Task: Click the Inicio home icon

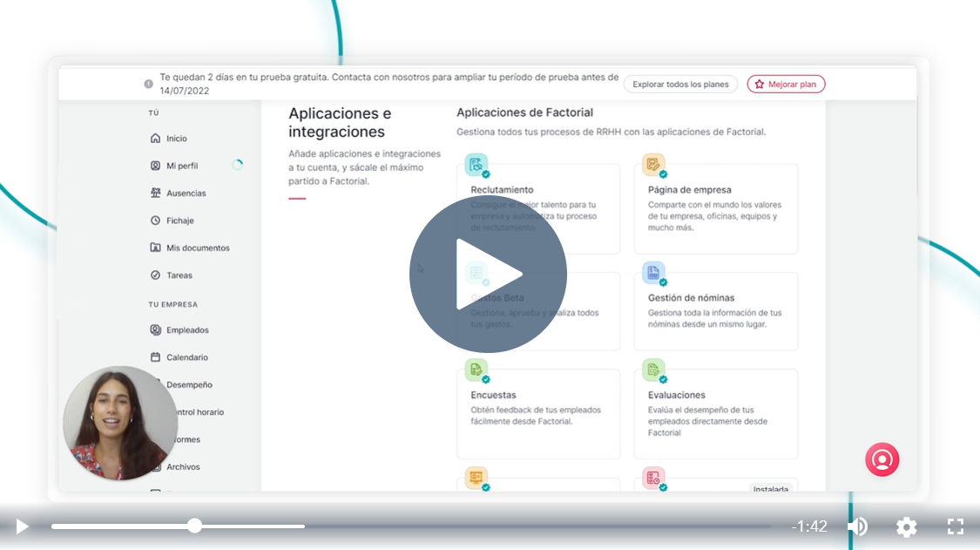Action: tap(156, 139)
